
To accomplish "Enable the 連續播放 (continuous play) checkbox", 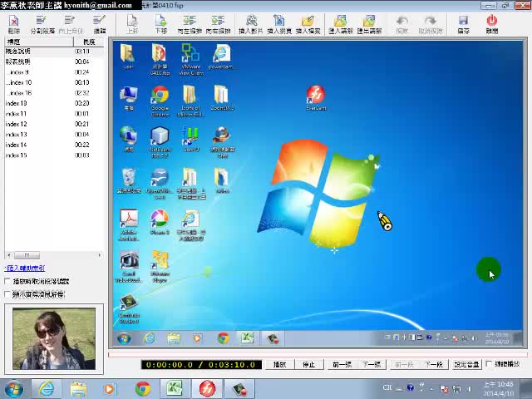I will coord(489,364).
